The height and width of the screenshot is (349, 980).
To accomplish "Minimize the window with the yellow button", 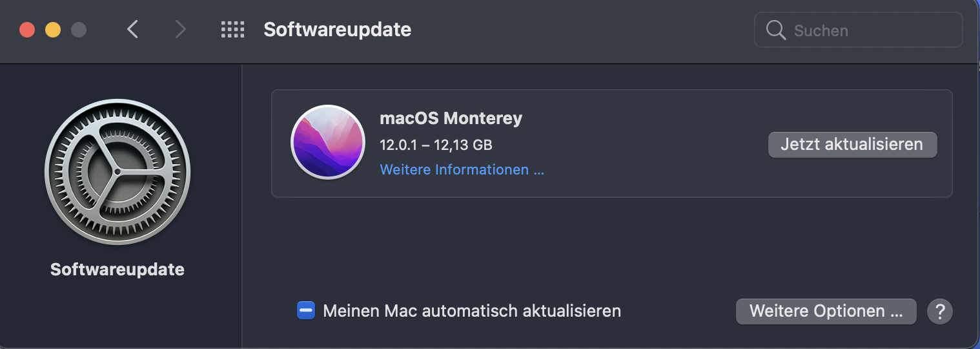I will [53, 30].
